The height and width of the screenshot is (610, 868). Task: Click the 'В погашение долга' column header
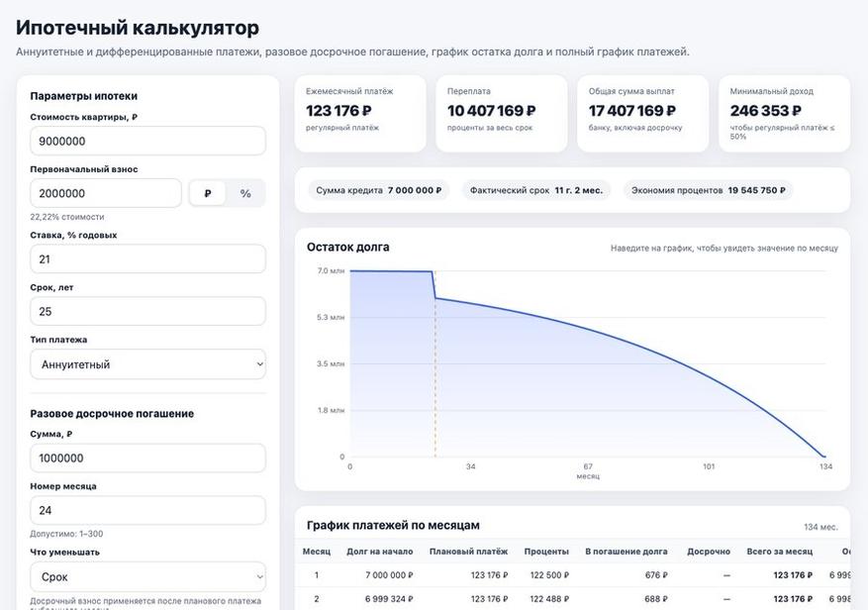tap(627, 552)
